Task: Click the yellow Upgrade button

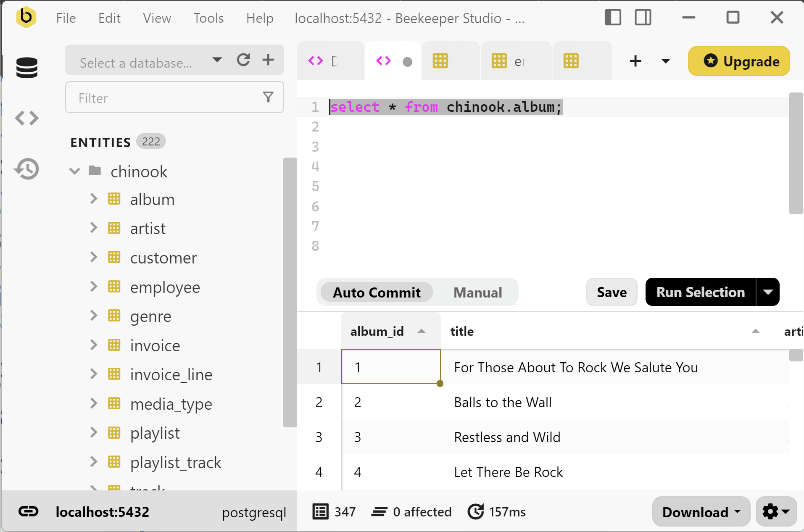Action: (739, 61)
